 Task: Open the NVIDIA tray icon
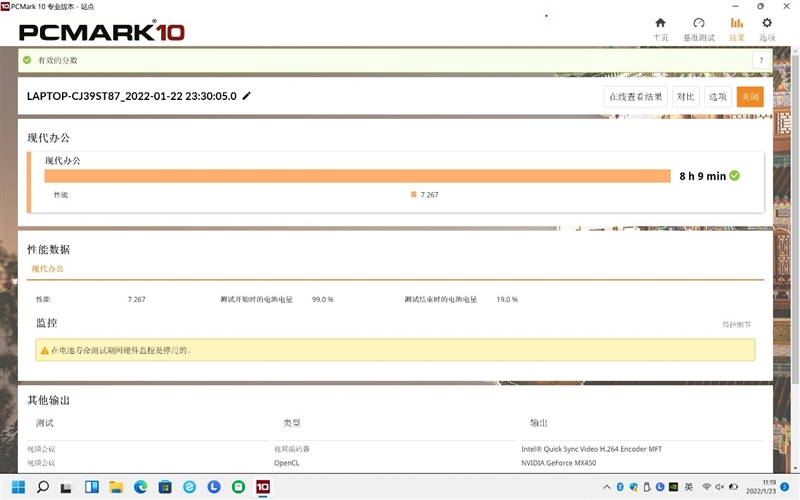[x=673, y=487]
